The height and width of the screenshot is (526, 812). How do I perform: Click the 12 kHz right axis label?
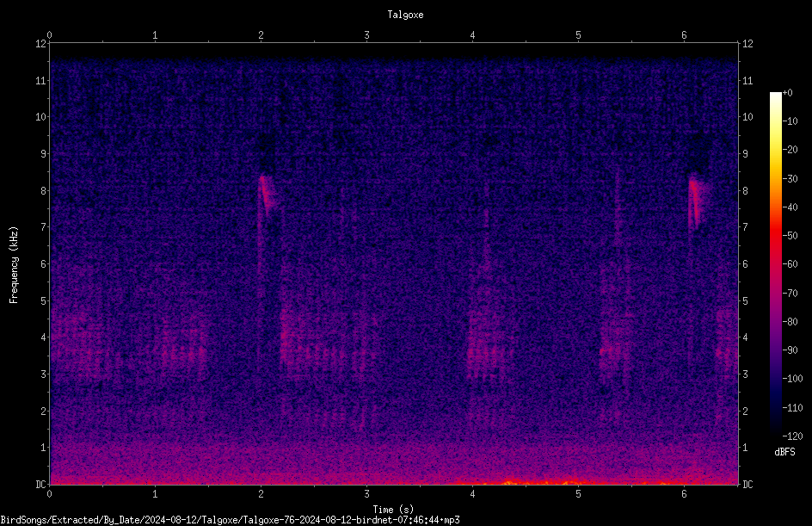(747, 44)
